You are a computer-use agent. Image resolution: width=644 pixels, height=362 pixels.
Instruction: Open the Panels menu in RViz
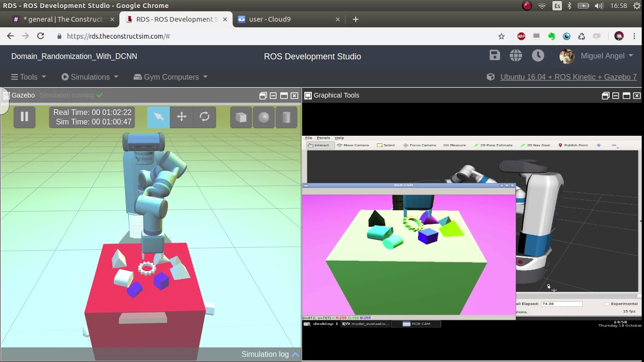pyautogui.click(x=324, y=138)
